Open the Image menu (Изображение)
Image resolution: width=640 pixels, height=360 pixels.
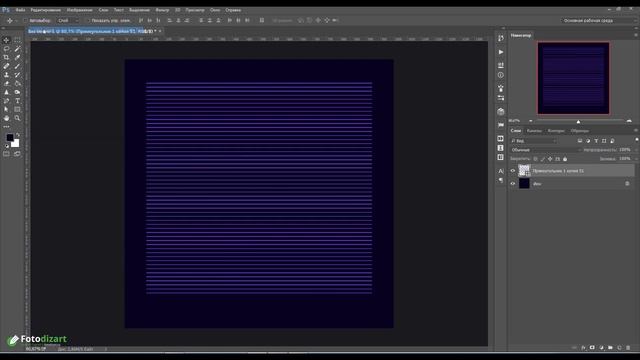pyautogui.click(x=79, y=10)
